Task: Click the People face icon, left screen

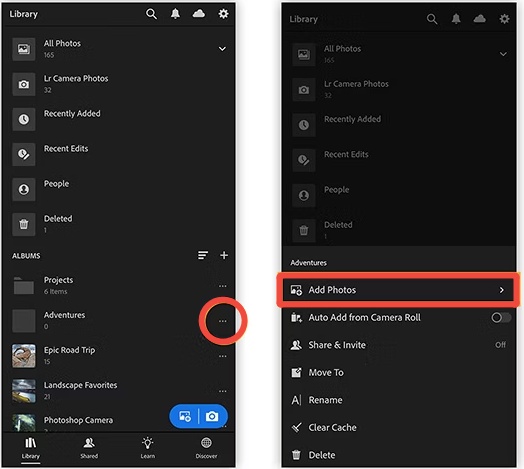Action: pos(24,190)
